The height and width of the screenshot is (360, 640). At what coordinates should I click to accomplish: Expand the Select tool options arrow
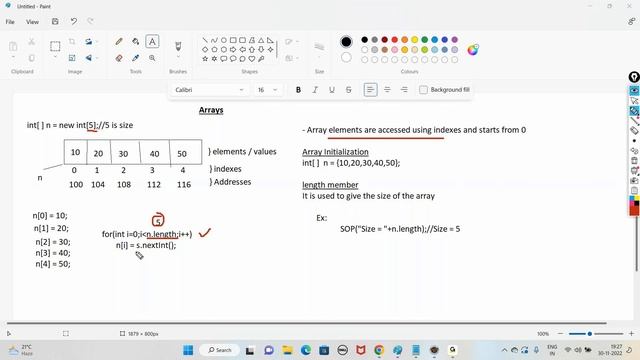click(x=55, y=57)
